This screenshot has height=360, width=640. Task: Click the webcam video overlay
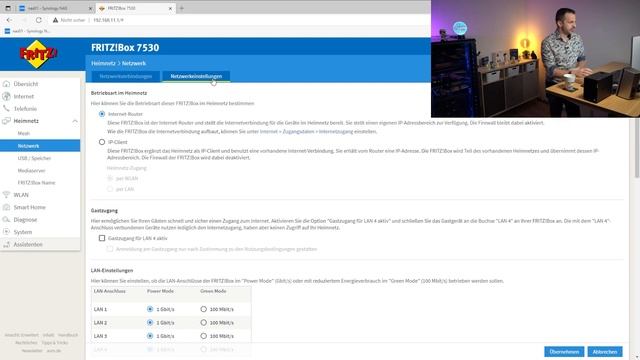coord(536,59)
